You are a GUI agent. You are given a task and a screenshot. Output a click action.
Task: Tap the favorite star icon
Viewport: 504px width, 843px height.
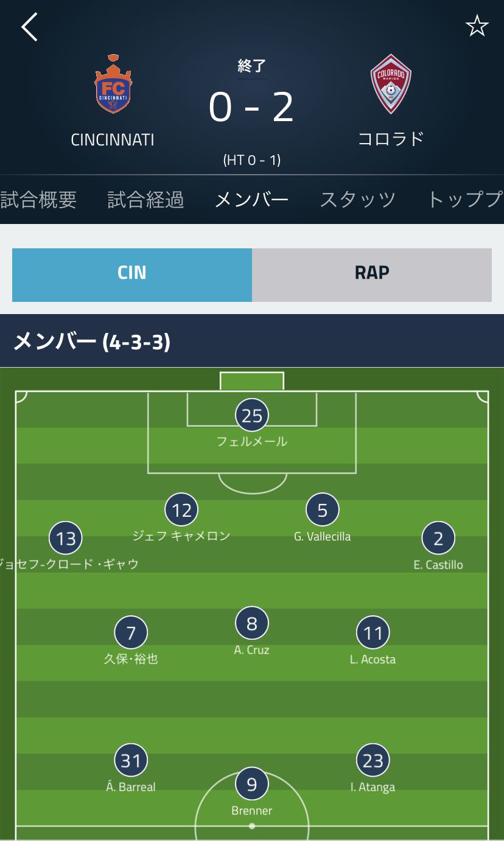pos(477,26)
